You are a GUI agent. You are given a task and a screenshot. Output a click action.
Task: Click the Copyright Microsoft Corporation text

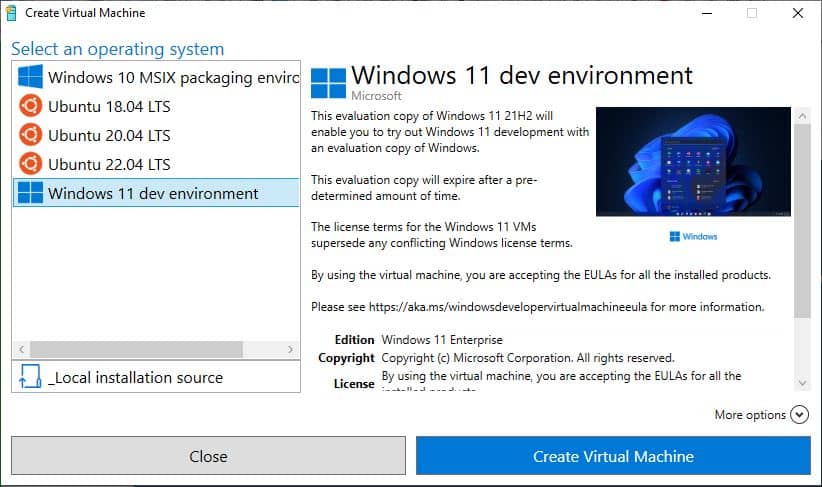pos(527,358)
